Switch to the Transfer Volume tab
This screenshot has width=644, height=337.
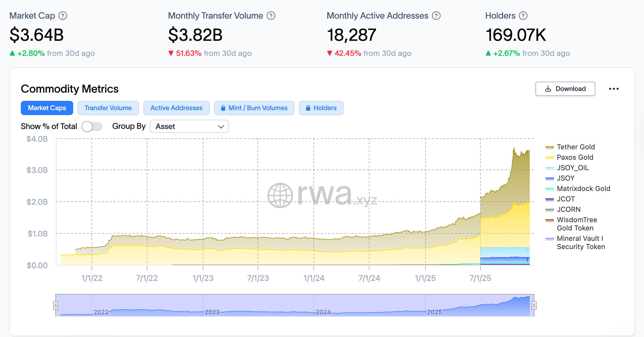(108, 108)
